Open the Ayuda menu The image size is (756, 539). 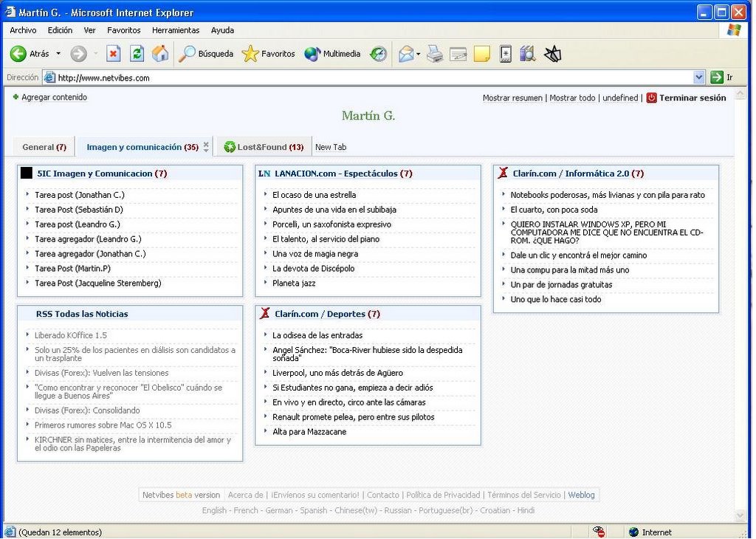[222, 30]
